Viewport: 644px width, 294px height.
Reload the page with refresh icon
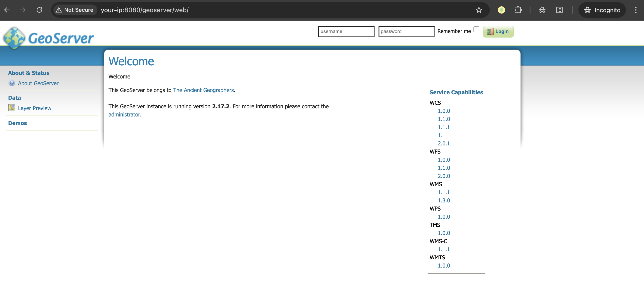tap(39, 10)
